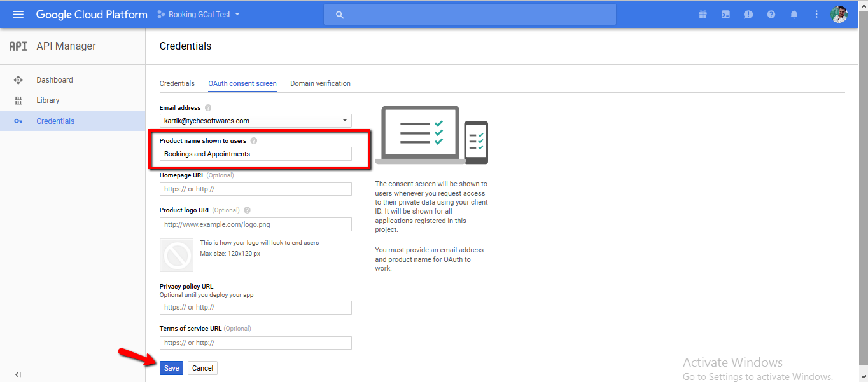Open the hamburger navigation menu
The image size is (868, 382).
point(18,15)
